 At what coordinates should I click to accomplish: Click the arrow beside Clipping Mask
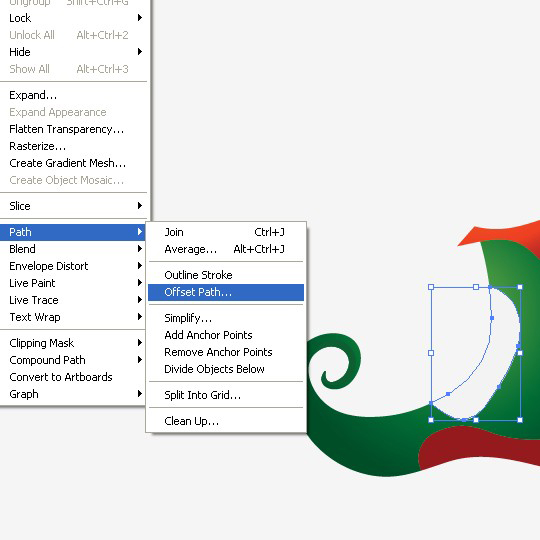(x=140, y=343)
